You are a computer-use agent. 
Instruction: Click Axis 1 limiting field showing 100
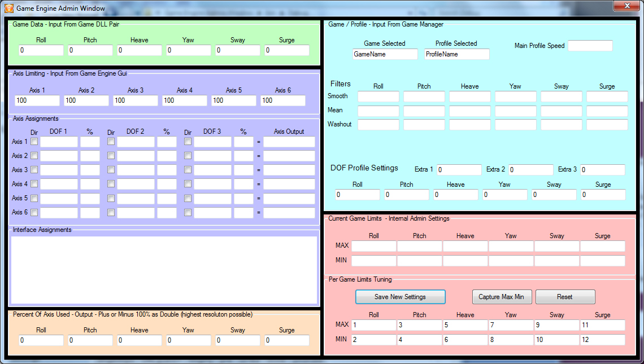pos(37,100)
